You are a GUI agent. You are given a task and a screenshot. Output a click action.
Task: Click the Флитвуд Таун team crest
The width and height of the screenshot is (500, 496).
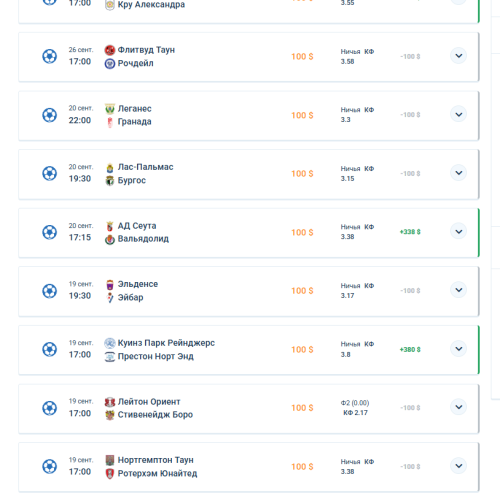[x=110, y=50]
